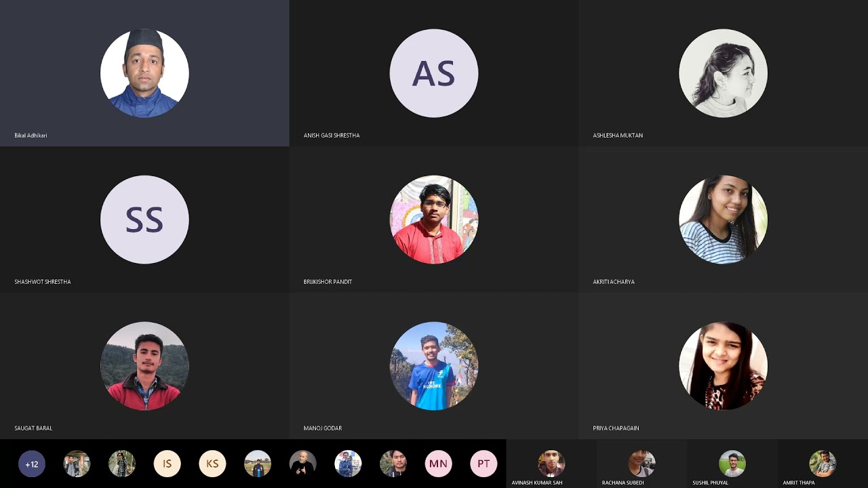Click the 'ANISH GASI SHRESTHA' name label

point(332,136)
